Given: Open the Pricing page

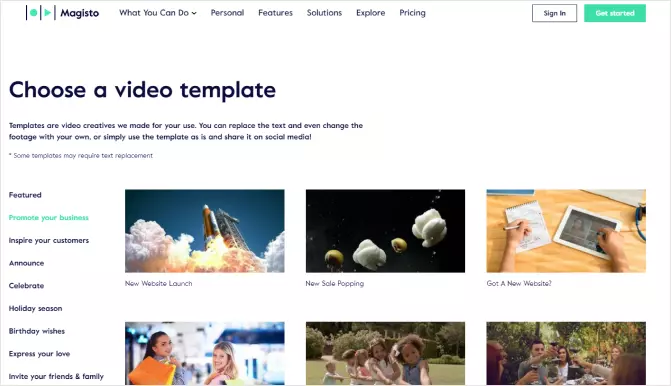Looking at the screenshot, I should tap(413, 13).
